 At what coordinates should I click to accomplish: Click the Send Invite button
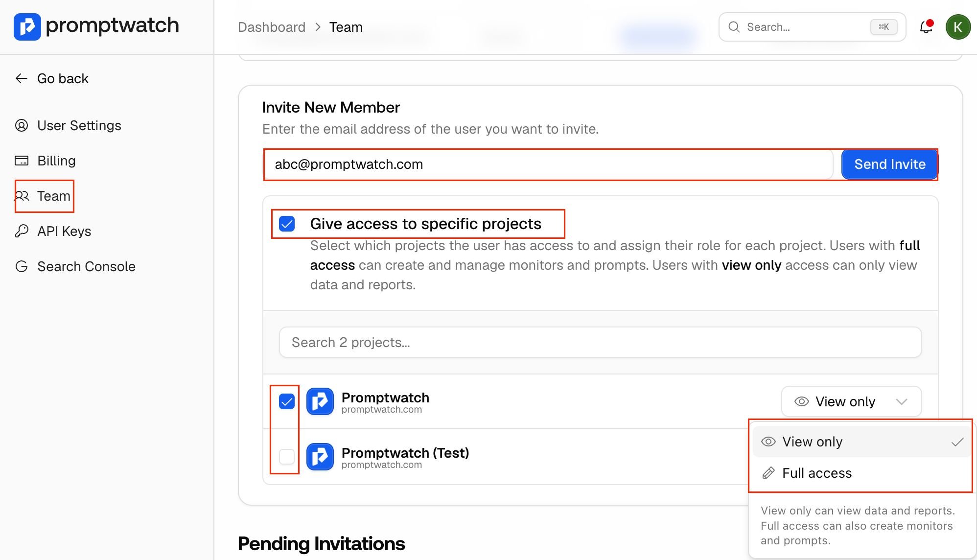(x=889, y=164)
